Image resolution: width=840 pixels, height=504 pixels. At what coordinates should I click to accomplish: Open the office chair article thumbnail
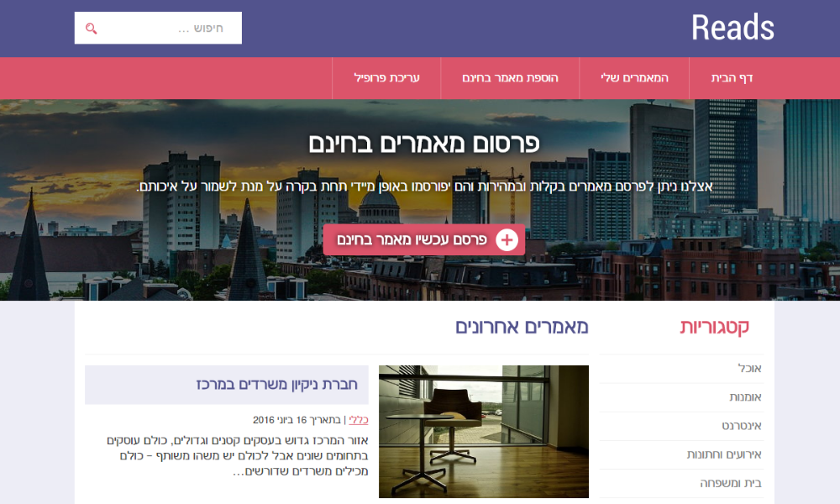click(x=484, y=432)
